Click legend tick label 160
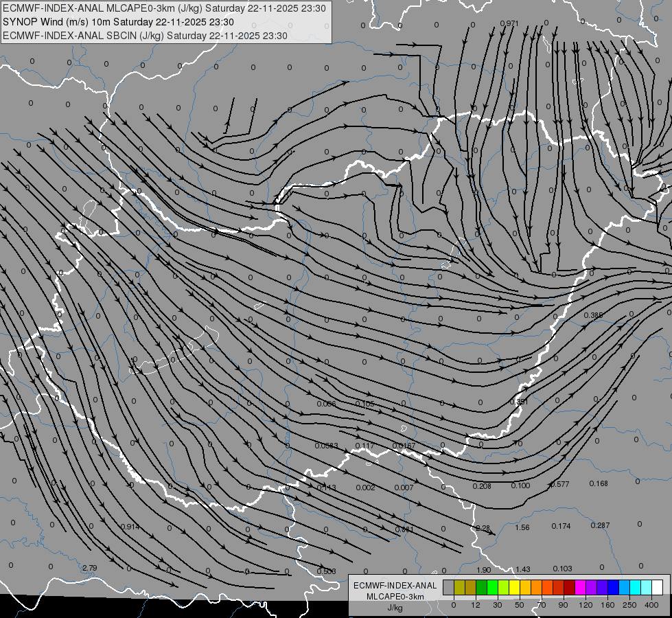The image size is (672, 618). [x=607, y=605]
